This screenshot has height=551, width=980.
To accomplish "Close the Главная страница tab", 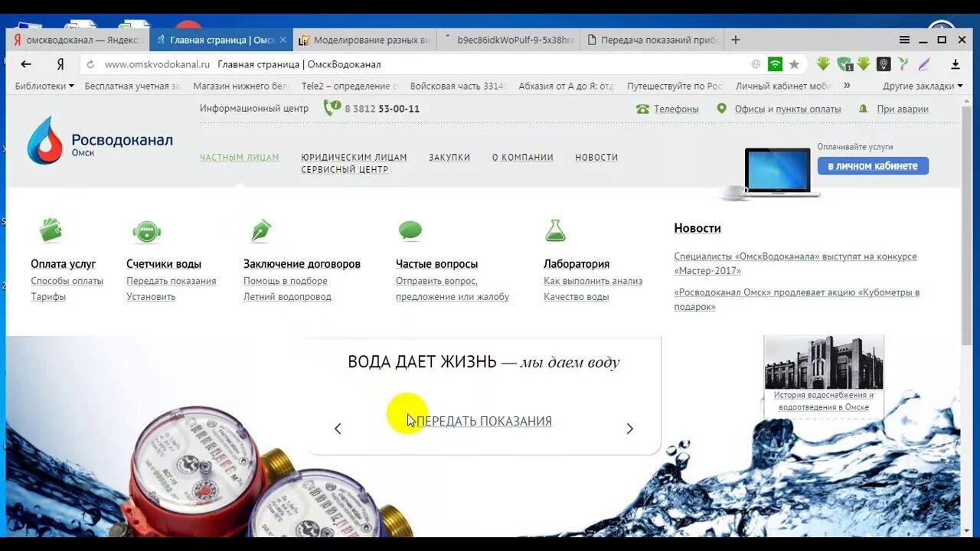I will click(x=283, y=40).
